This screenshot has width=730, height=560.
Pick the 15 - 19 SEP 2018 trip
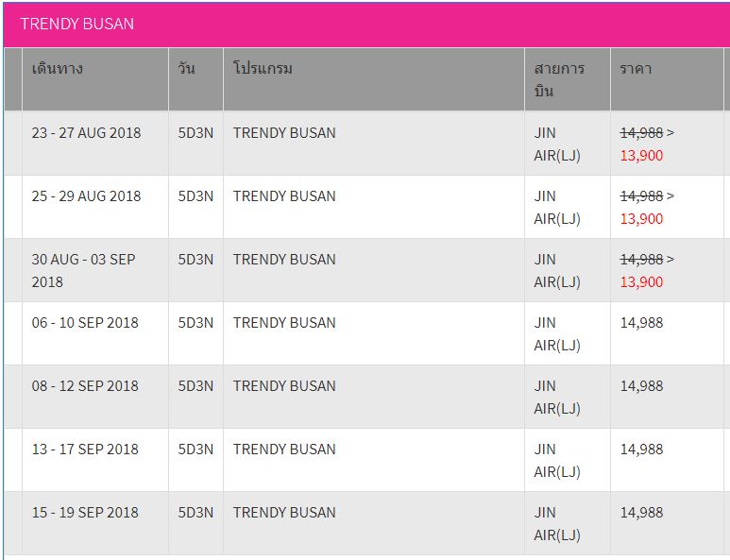85,513
